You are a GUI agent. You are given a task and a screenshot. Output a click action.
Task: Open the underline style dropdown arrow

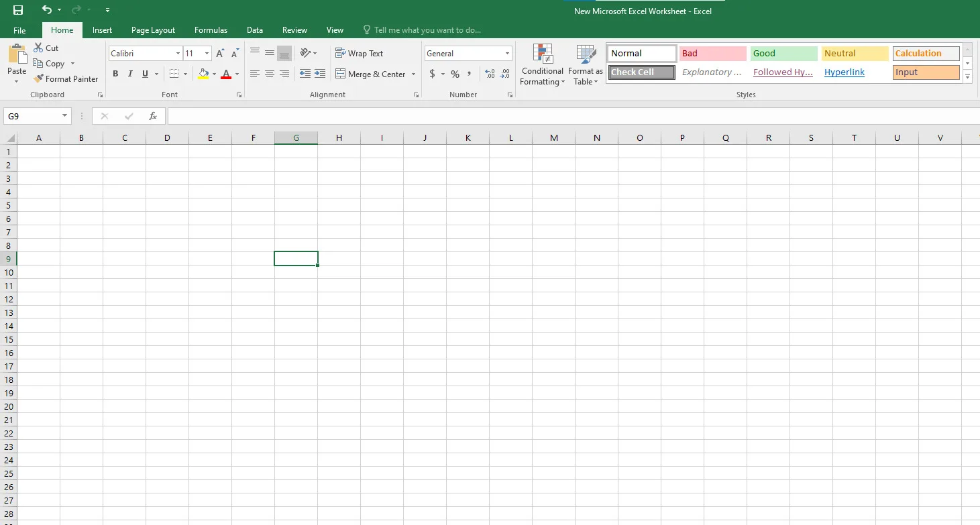[156, 74]
